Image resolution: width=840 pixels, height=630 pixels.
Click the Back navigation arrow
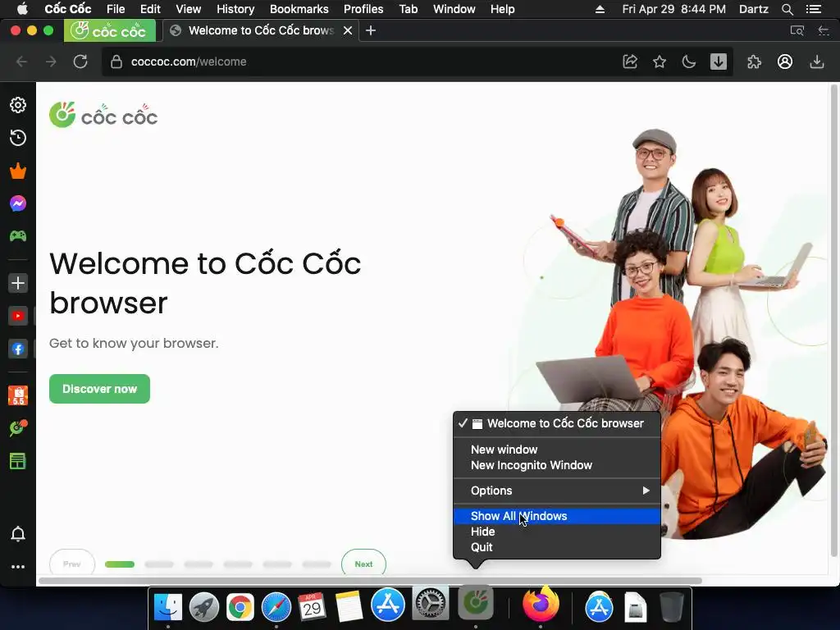(21, 62)
